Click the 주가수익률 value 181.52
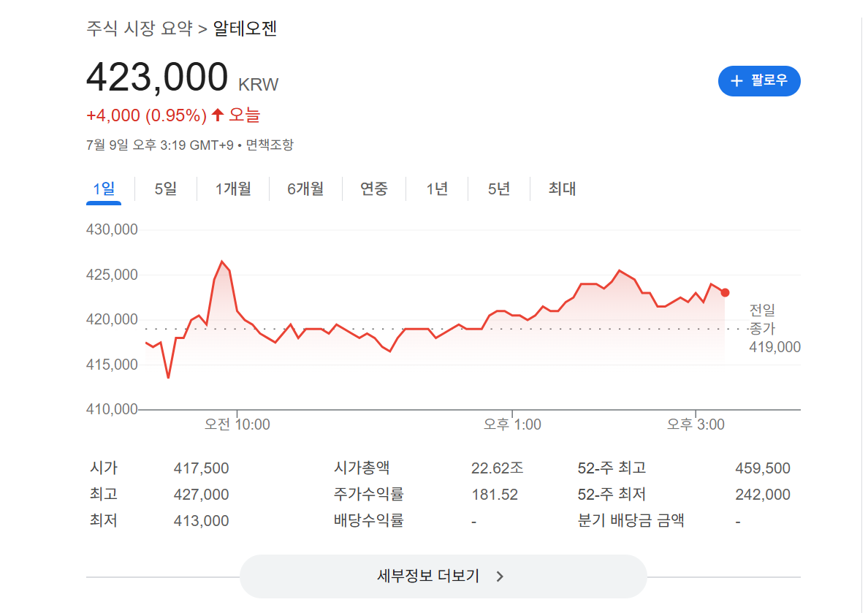 (x=495, y=495)
